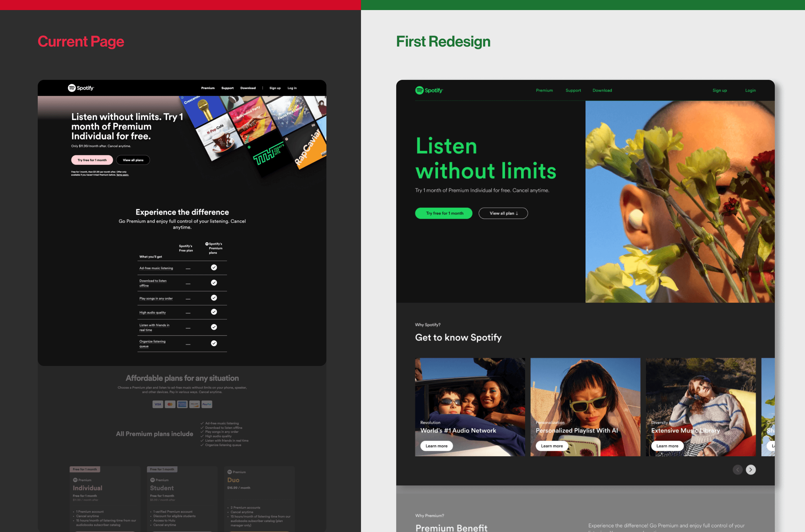Click the American Express card icon
The height and width of the screenshot is (532, 805).
click(182, 404)
